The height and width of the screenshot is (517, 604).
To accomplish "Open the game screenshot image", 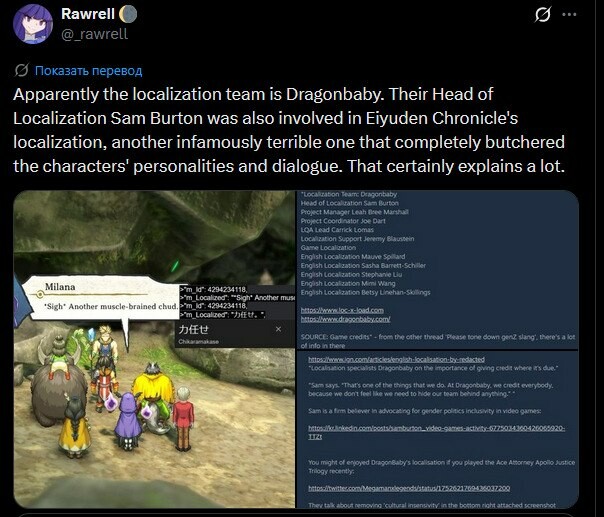I will 154,349.
